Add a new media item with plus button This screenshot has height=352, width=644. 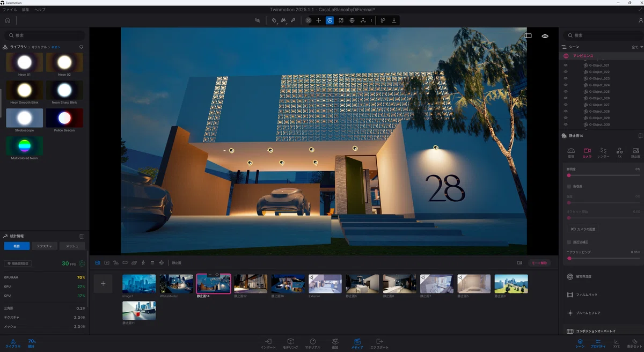(x=103, y=283)
